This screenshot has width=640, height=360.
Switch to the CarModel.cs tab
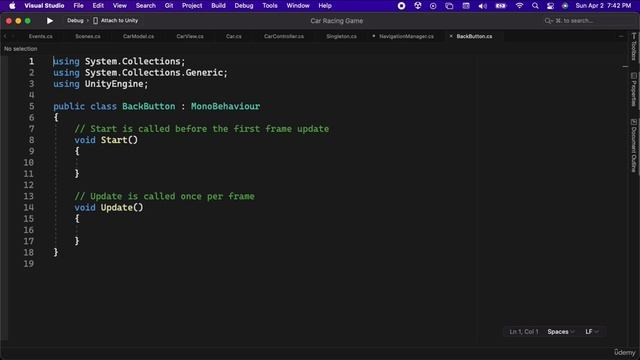(138, 36)
